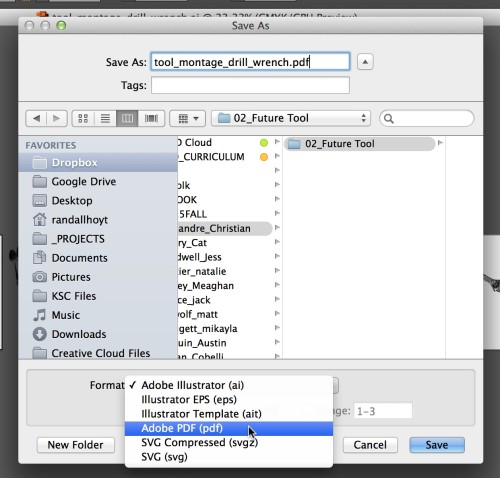Choose Adobe Illustrator (ai) format
500x478 pixels.
[x=229, y=385]
